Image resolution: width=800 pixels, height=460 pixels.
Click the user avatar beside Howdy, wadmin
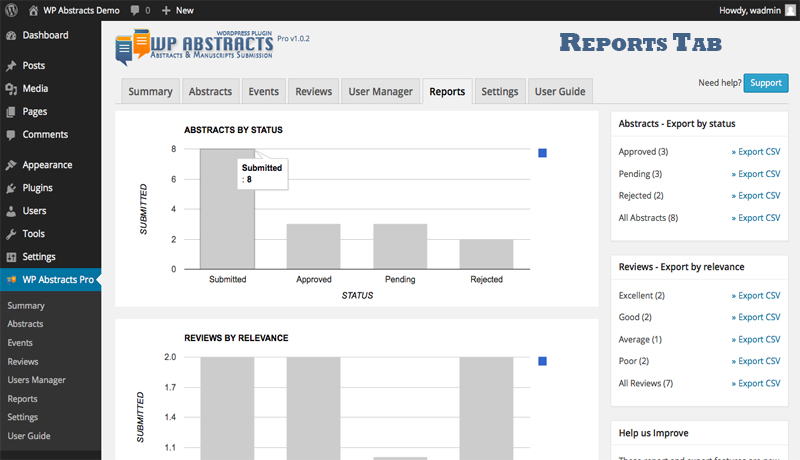(790, 10)
